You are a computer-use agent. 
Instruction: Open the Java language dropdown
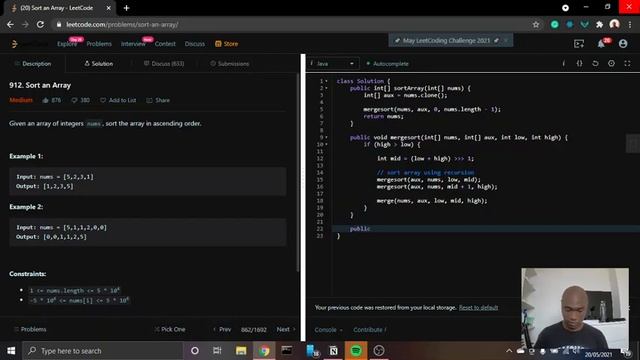[x=333, y=63]
